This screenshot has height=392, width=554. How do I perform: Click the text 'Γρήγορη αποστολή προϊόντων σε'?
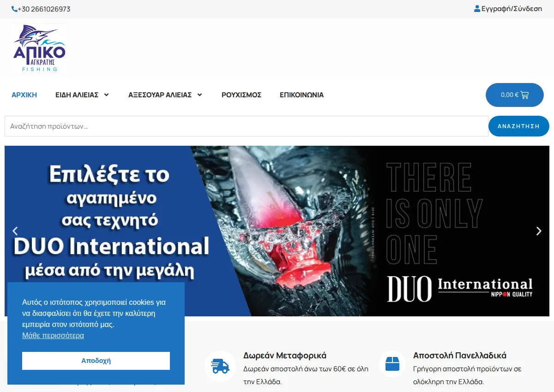pos(467,369)
